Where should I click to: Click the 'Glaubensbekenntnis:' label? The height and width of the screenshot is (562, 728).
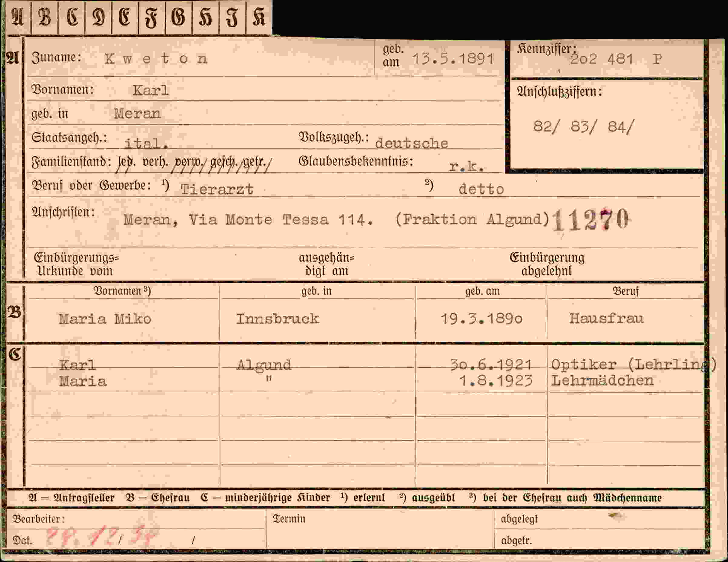click(x=356, y=162)
